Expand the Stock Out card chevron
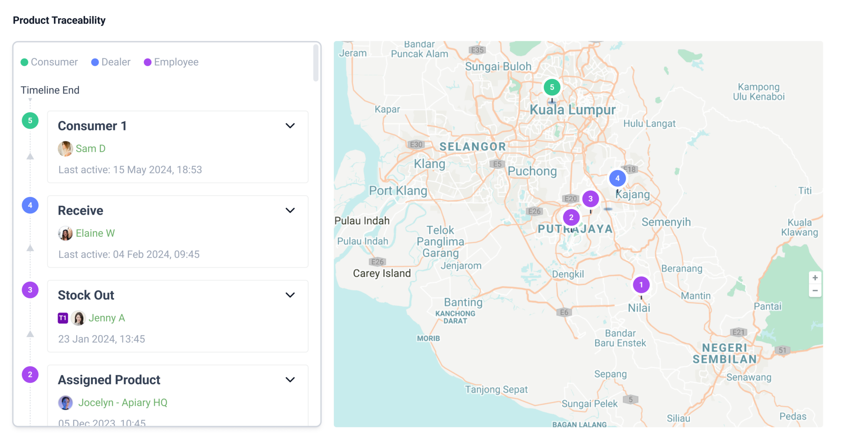 (290, 295)
